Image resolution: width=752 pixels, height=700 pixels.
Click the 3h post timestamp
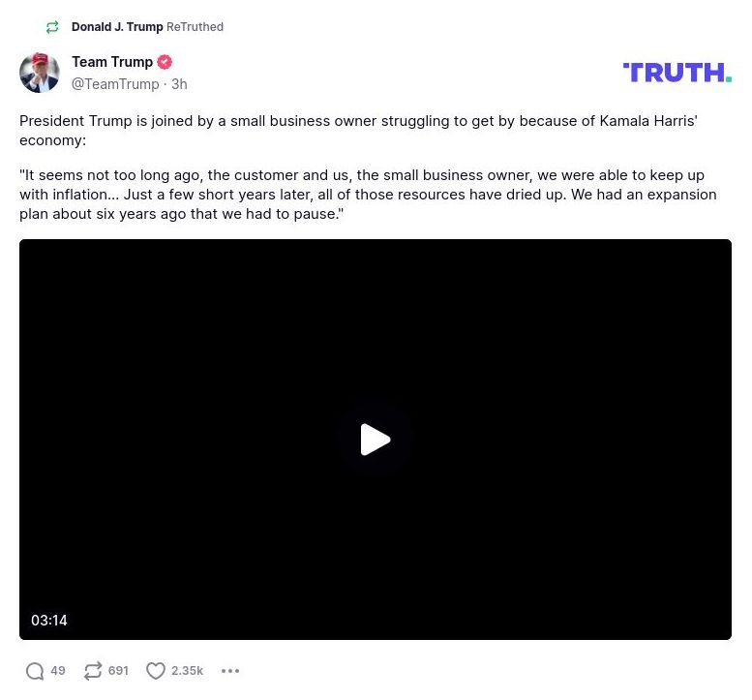click(x=179, y=84)
